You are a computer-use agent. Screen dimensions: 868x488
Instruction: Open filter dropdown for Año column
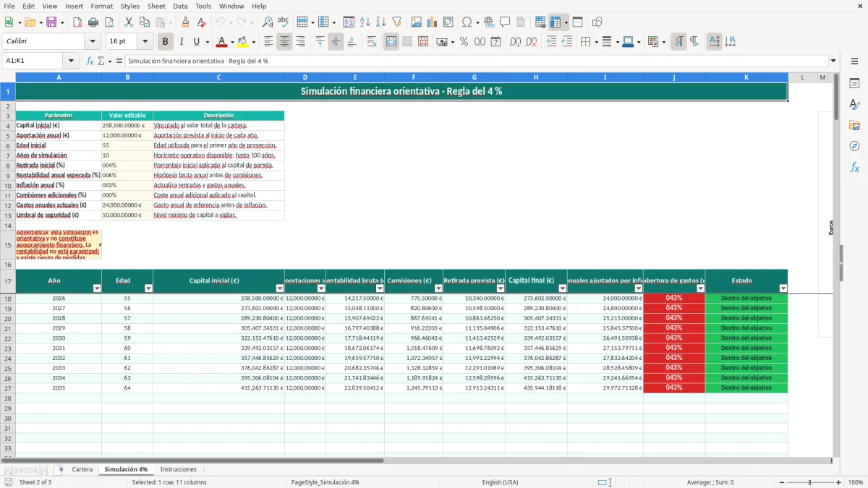click(97, 288)
